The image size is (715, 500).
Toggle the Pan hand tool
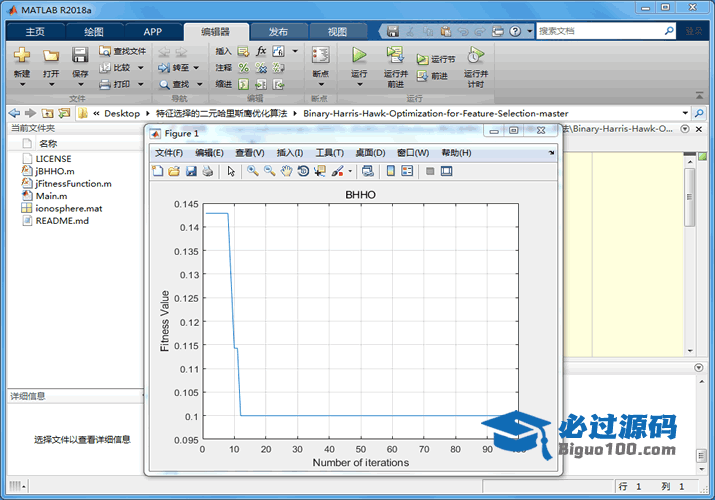click(x=286, y=171)
